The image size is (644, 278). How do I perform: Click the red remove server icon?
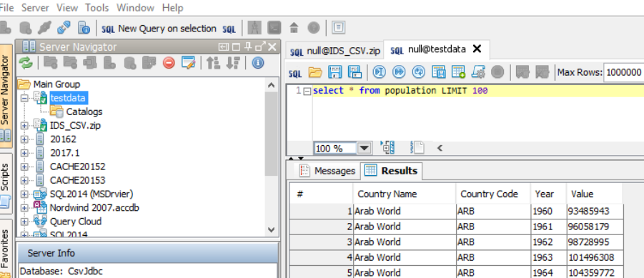tap(169, 63)
